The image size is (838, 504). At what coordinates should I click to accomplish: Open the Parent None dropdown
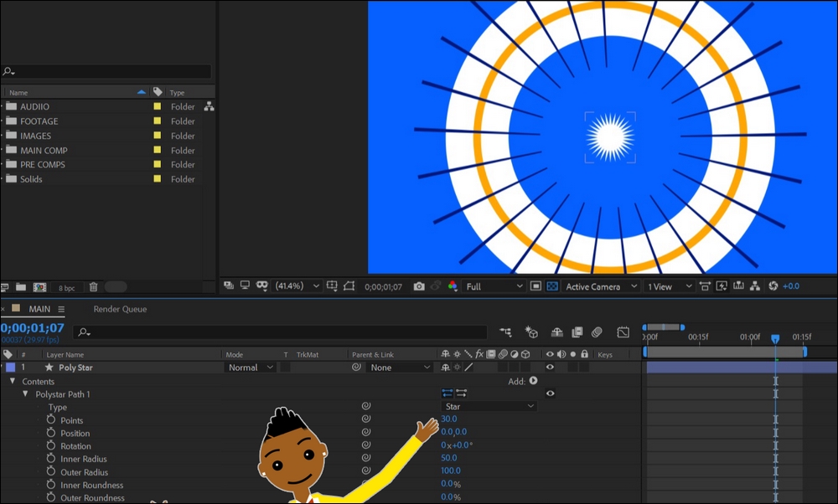(400, 368)
